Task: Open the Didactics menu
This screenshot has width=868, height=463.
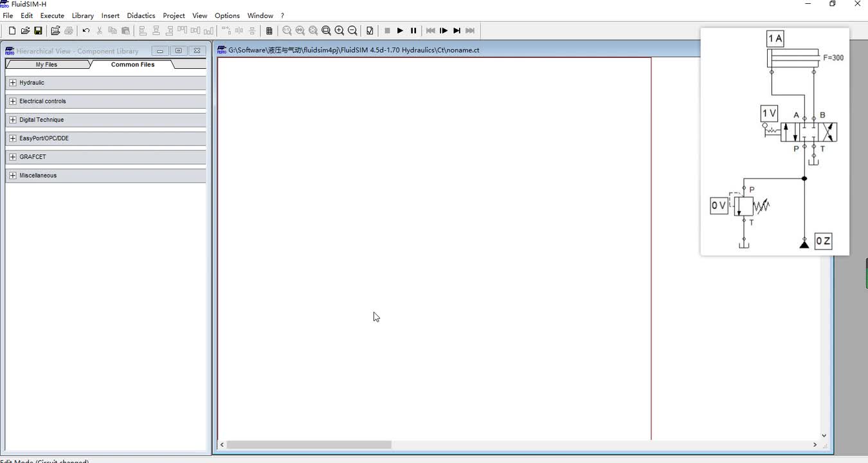Action: click(141, 15)
